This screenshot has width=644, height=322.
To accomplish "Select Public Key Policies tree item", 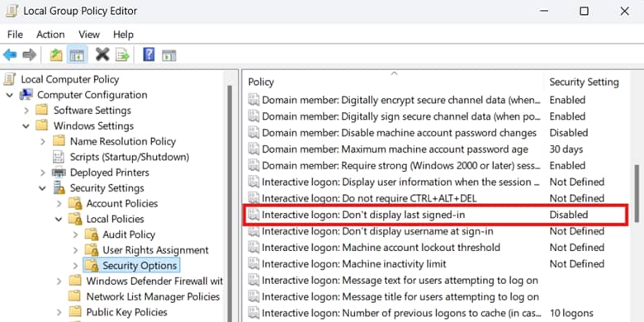I will tap(126, 312).
